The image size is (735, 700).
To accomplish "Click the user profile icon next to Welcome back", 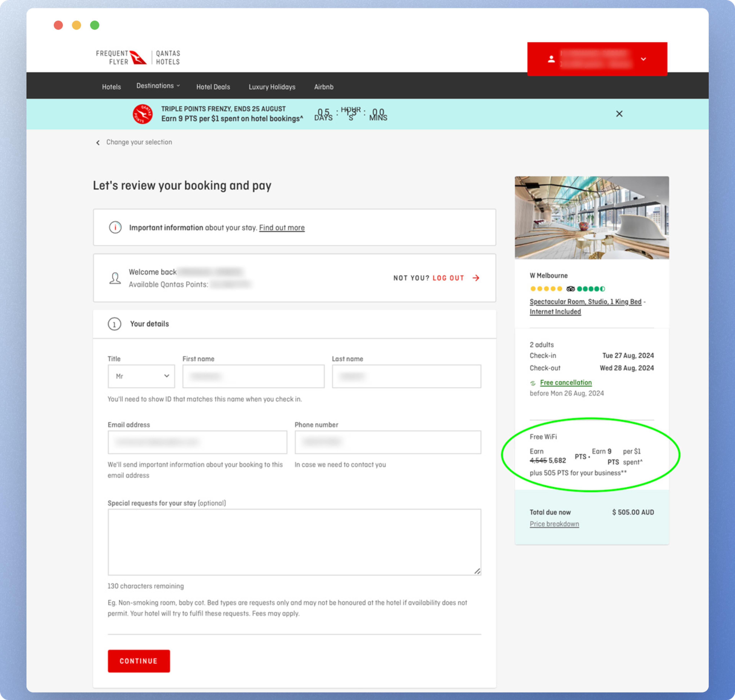I will pos(115,278).
